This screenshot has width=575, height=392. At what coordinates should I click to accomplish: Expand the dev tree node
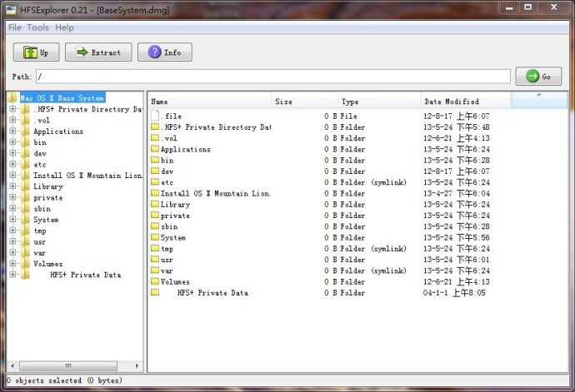coord(12,153)
